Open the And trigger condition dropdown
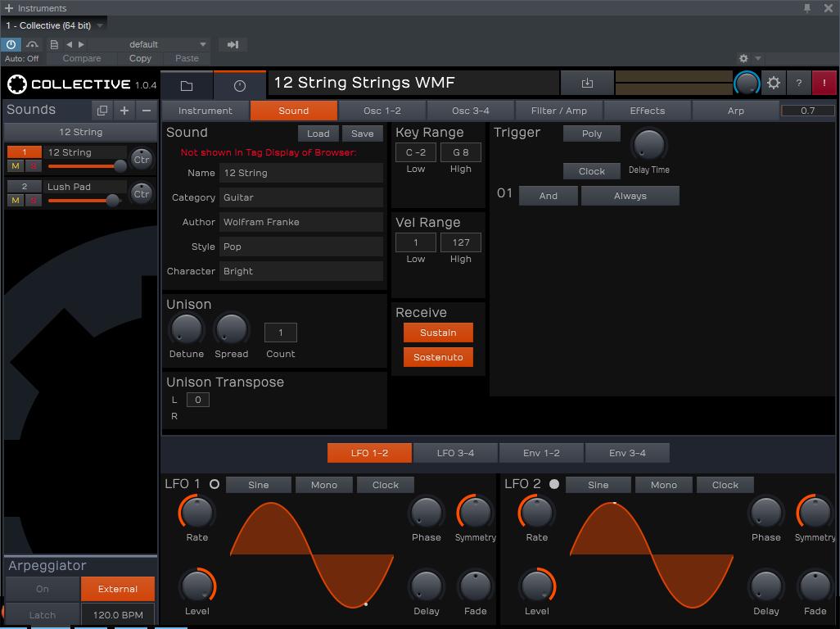 tap(548, 196)
